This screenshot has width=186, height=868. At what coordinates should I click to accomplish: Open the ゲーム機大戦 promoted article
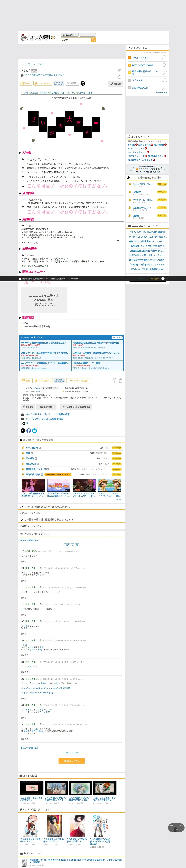32,448
